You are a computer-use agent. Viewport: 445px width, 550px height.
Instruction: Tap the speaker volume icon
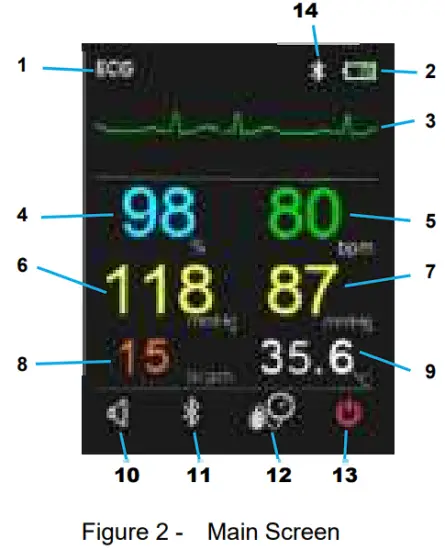(x=119, y=413)
